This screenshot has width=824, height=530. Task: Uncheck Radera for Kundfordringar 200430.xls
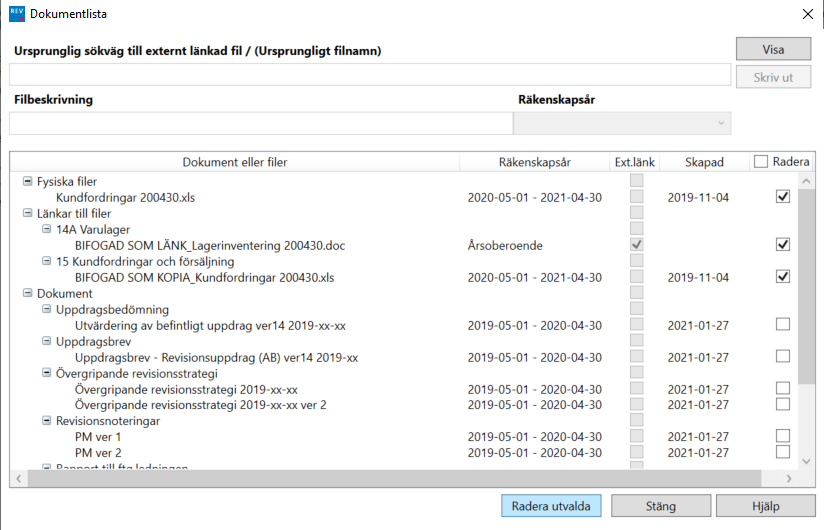(x=782, y=196)
